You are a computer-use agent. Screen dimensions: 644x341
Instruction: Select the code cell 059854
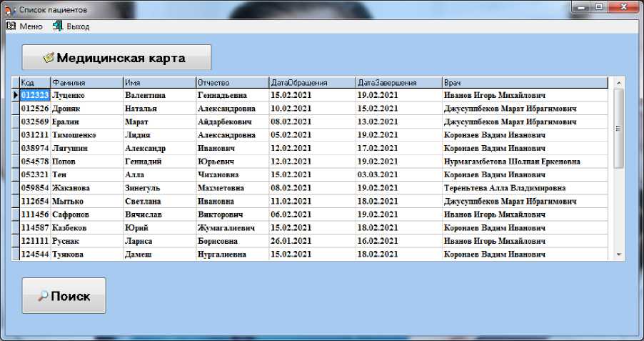(x=35, y=187)
